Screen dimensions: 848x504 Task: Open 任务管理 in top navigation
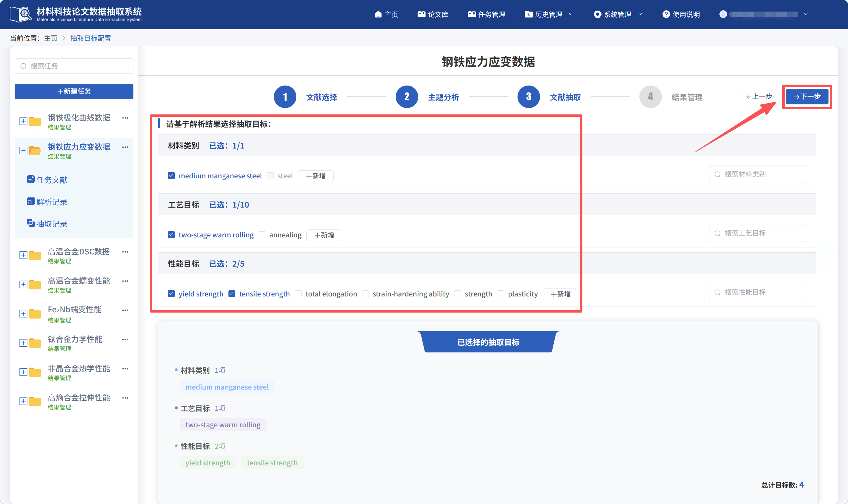pyautogui.click(x=486, y=14)
